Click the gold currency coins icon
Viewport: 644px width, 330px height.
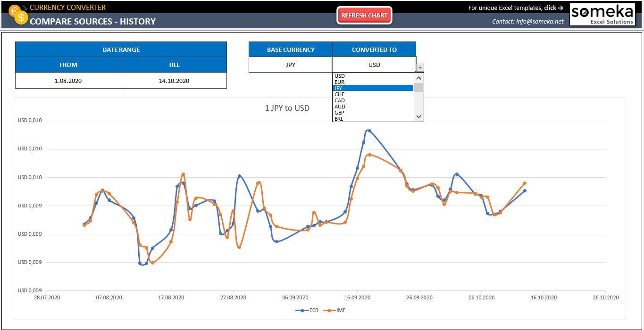(18, 14)
